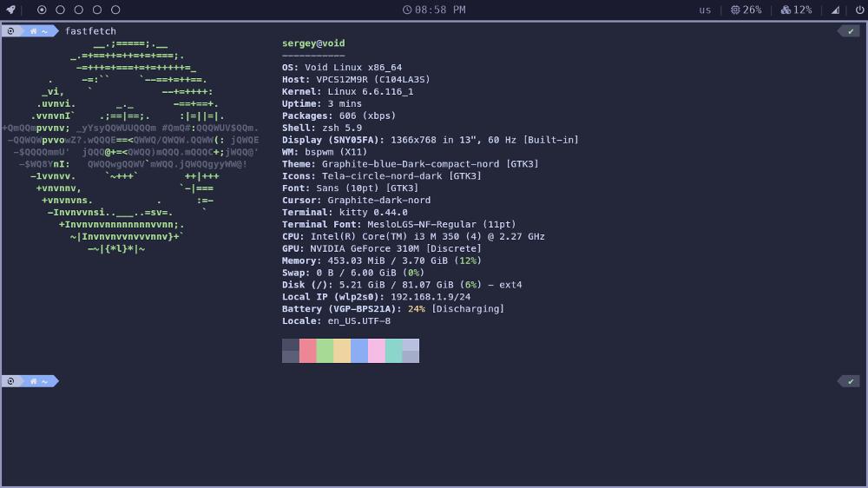Click the 'Uptime: 3 mins' line
The image size is (868, 488).
pyautogui.click(x=322, y=103)
